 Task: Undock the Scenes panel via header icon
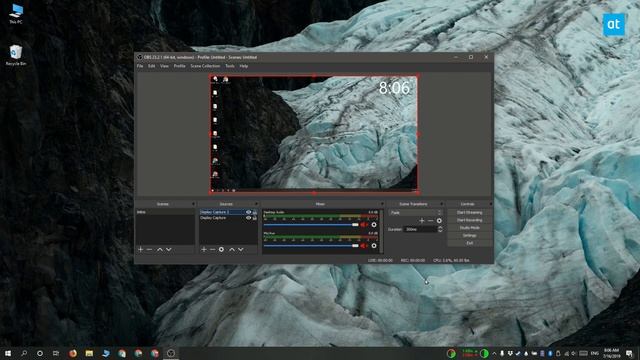tap(193, 204)
